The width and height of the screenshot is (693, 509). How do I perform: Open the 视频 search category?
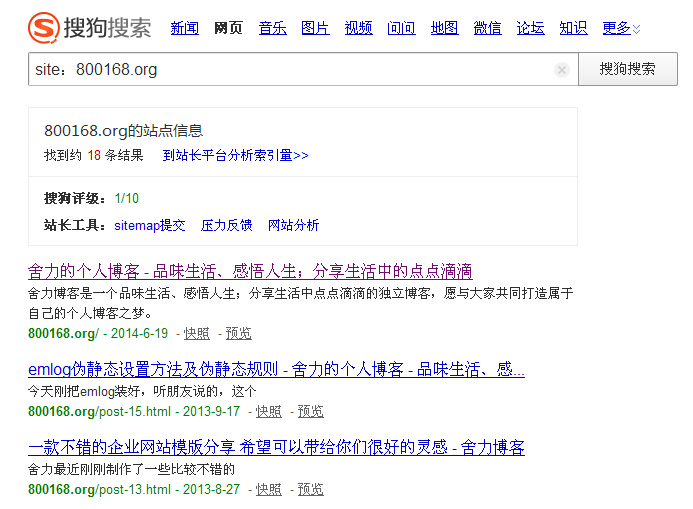[x=358, y=28]
